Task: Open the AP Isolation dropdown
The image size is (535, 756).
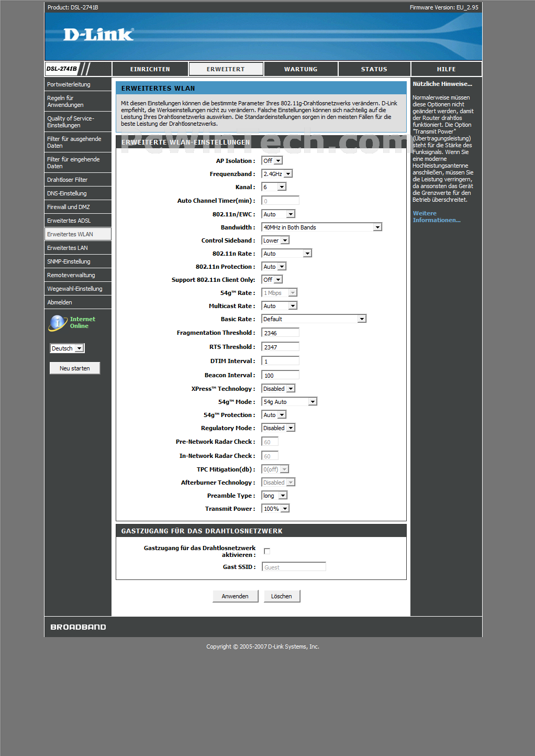Action: click(x=272, y=161)
